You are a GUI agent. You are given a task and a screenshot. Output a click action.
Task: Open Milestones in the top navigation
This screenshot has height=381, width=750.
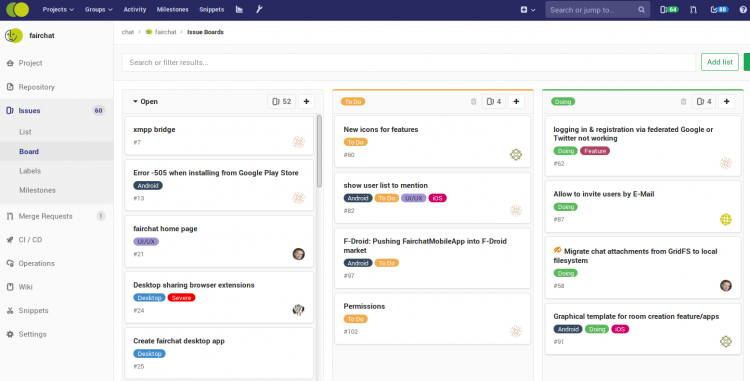173,10
